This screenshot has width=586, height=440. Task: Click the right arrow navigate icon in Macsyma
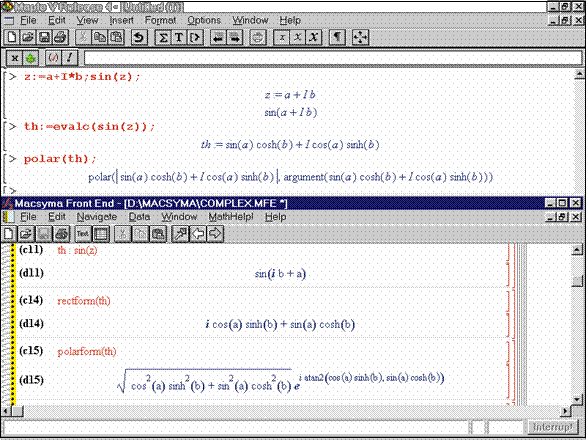tap(215, 234)
